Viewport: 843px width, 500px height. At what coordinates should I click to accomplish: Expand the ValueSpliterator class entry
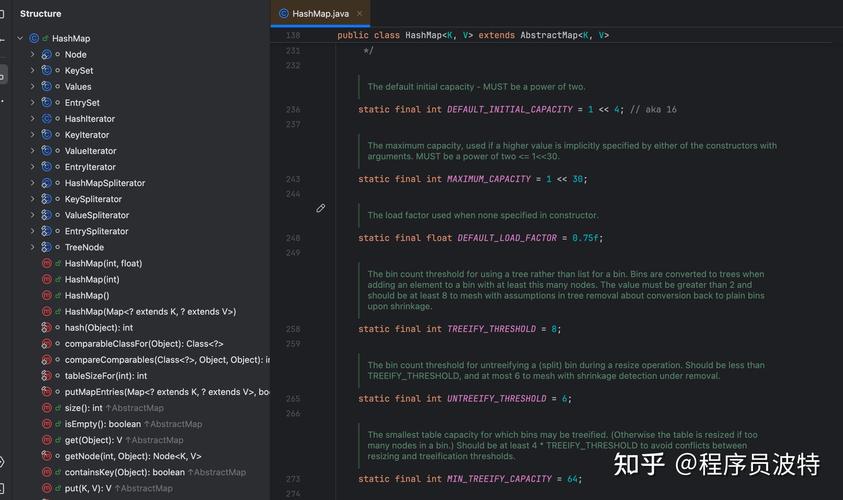tap(32, 215)
